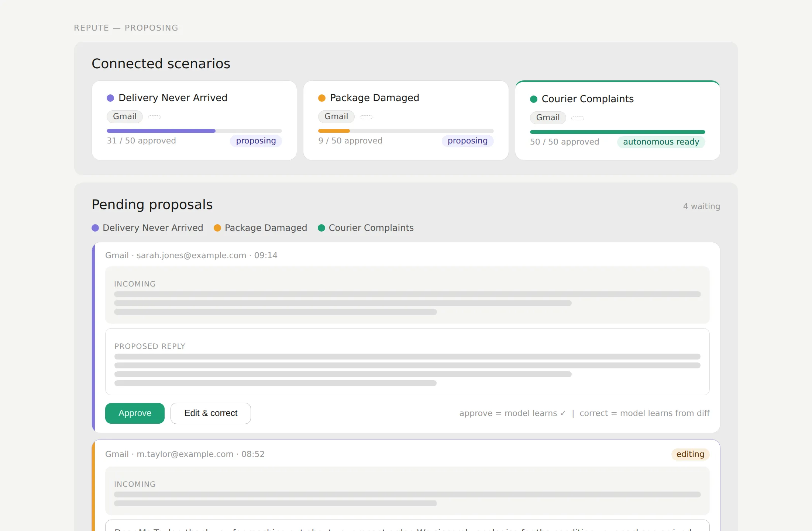
Task: Click the correct = model learns from diff hint
Action: (x=644, y=413)
